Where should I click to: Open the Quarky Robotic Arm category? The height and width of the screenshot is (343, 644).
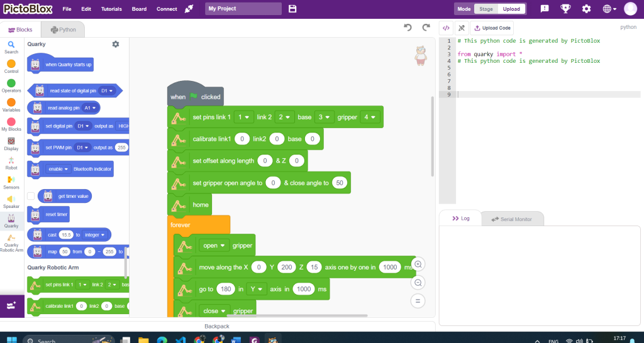[x=11, y=242]
